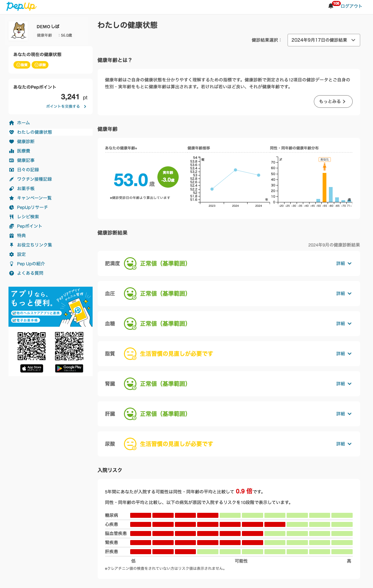Go to 日々の記録 in sidebar
The height and width of the screenshot is (588, 373).
28,170
